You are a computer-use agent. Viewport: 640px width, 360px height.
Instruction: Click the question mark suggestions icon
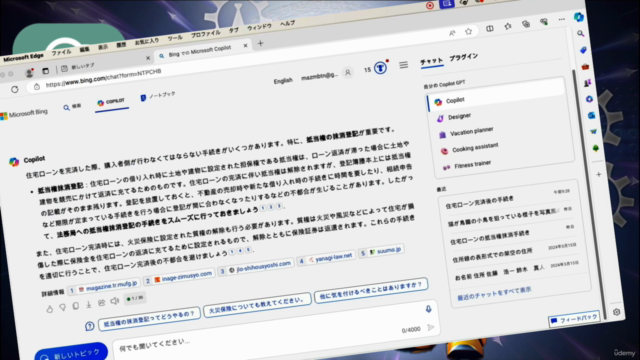point(89,326)
